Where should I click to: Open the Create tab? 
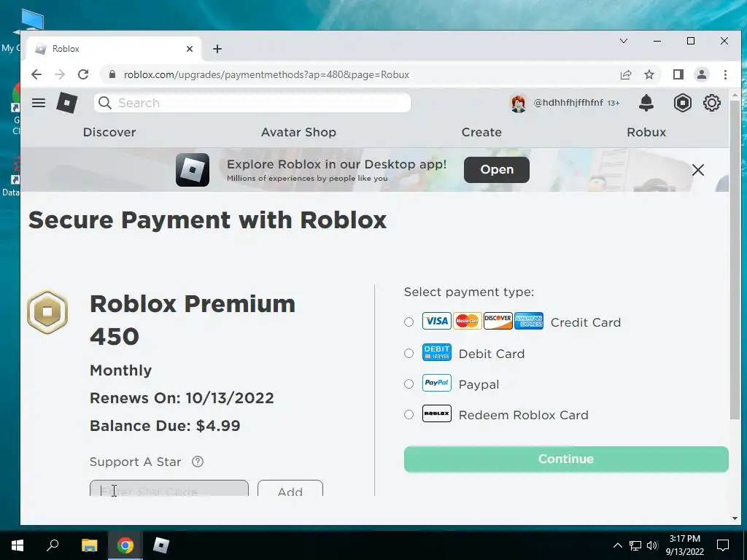tap(481, 132)
